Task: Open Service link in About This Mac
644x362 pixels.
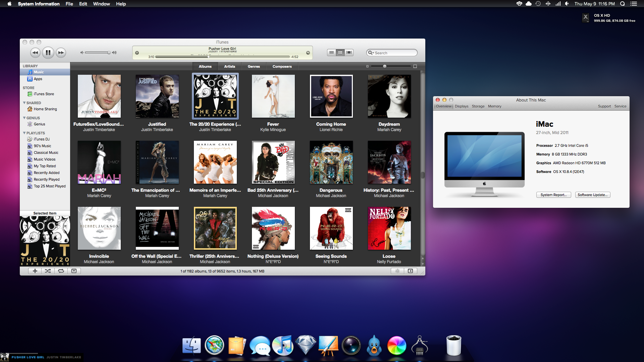Action: [620, 106]
